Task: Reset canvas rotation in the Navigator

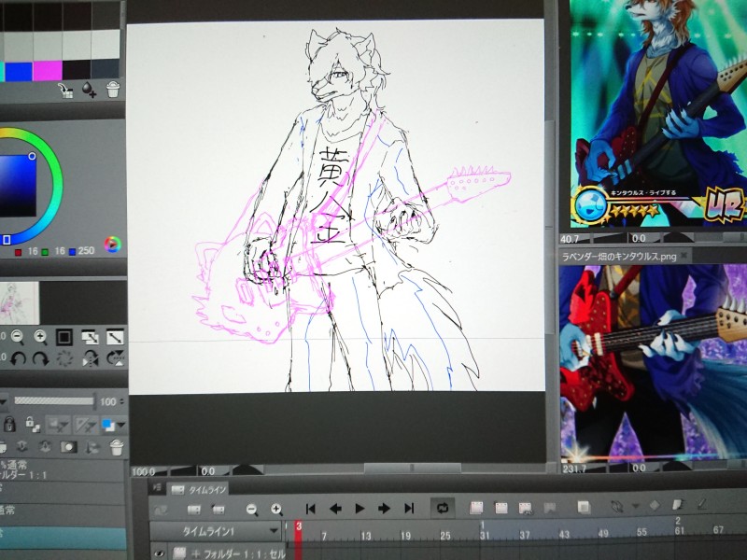Action: click(x=64, y=358)
